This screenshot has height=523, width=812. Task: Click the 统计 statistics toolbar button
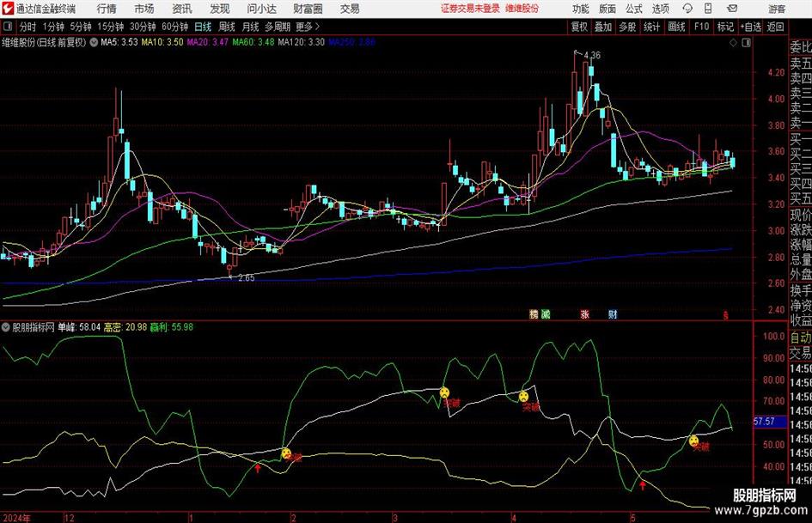point(651,27)
